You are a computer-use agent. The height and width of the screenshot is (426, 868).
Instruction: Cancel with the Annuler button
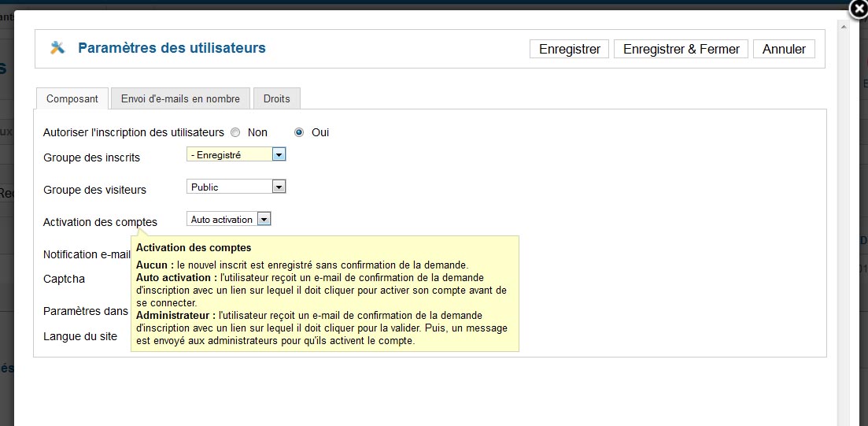tap(784, 49)
